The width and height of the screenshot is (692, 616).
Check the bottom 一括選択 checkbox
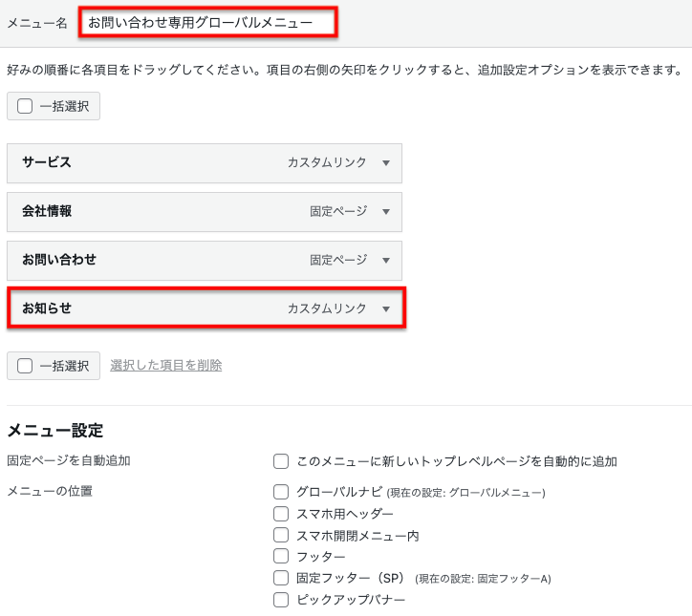pyautogui.click(x=25, y=366)
